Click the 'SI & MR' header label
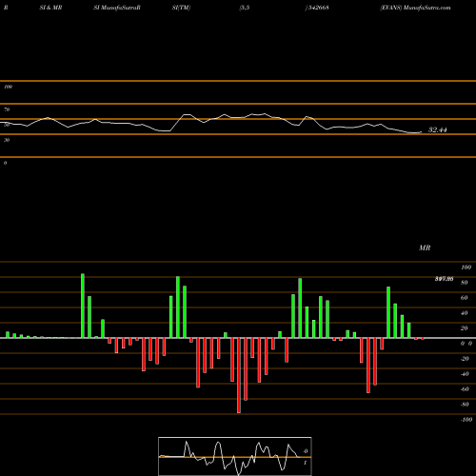 pyautogui.click(x=50, y=8)
